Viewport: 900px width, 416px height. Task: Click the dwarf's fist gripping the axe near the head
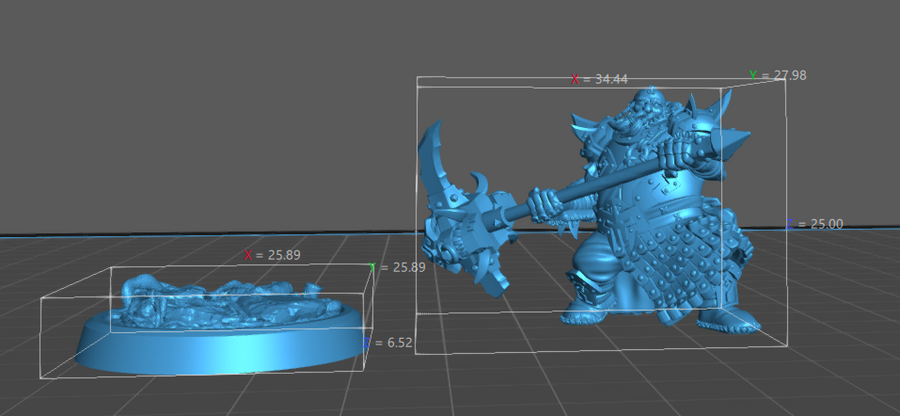tap(545, 203)
